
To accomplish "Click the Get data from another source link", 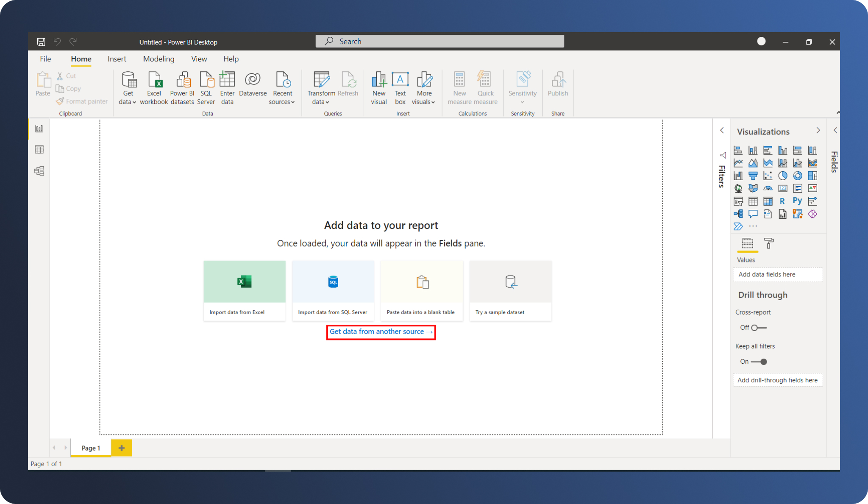I will 381,331.
